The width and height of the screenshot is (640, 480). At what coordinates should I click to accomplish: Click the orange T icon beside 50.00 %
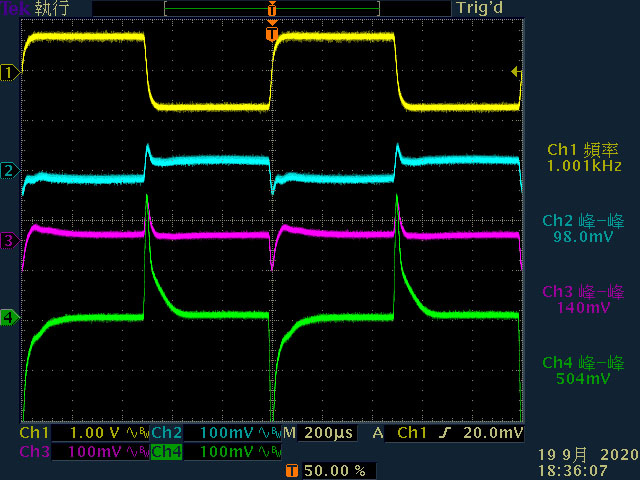292,471
